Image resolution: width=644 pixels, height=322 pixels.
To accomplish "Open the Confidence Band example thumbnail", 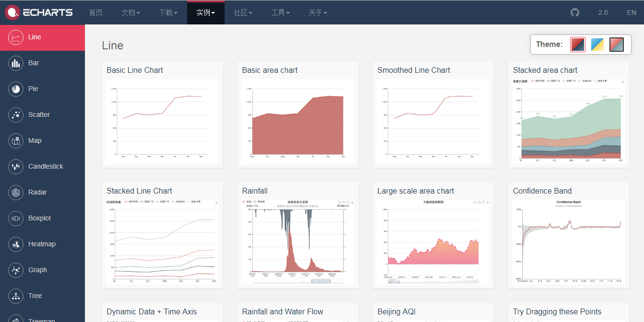I will click(568, 241).
